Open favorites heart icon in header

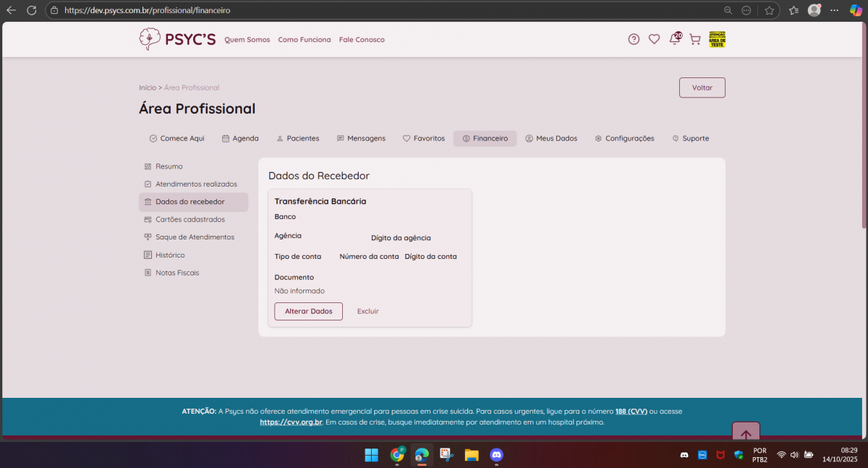pos(654,39)
